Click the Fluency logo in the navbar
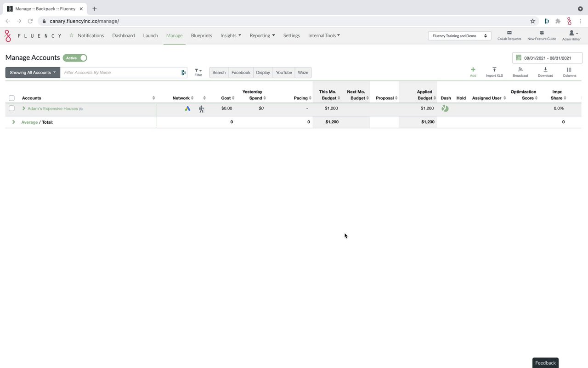Screen dimensions: 588x368 pos(33,36)
